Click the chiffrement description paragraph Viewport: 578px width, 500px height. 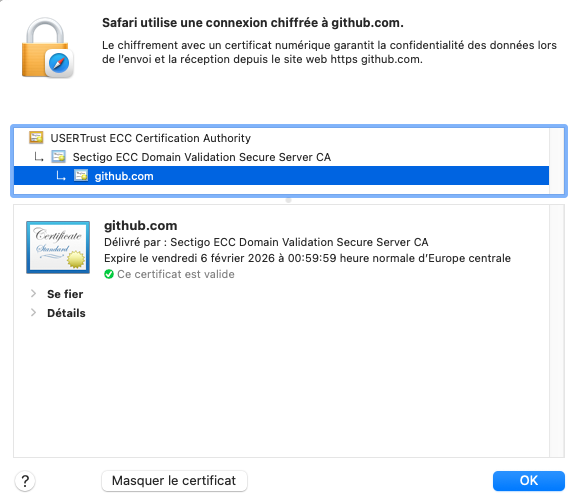329,52
